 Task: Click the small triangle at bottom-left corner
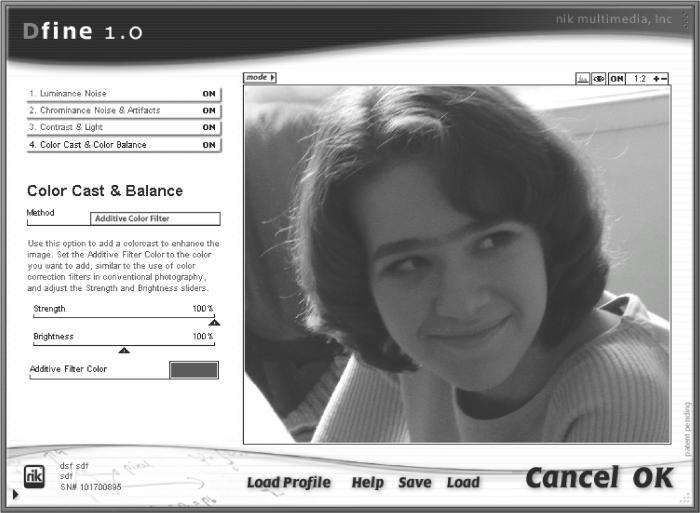pos(16,494)
